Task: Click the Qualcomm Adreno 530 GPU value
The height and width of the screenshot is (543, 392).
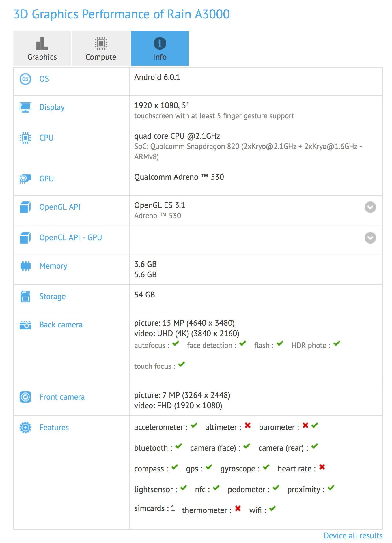Action: click(179, 177)
